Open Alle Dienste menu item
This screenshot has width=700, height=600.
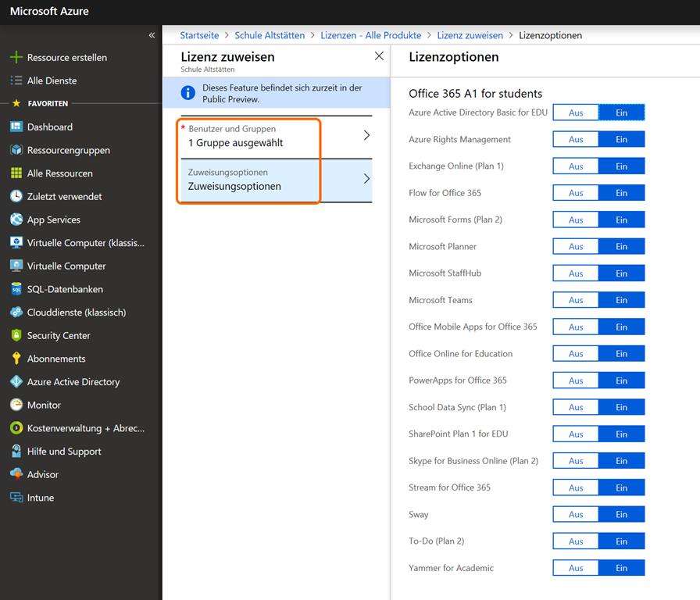[x=52, y=80]
